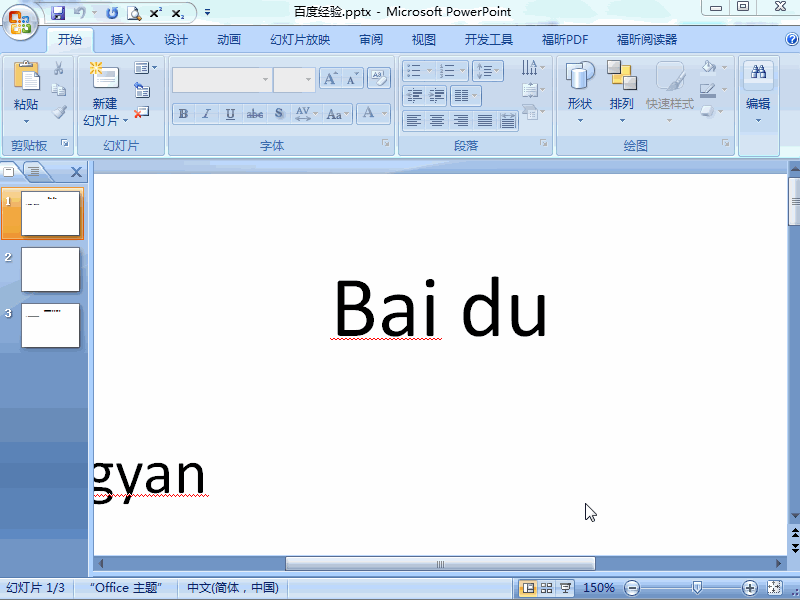Decrease the list indent level
This screenshot has width=800, height=600.
414,95
